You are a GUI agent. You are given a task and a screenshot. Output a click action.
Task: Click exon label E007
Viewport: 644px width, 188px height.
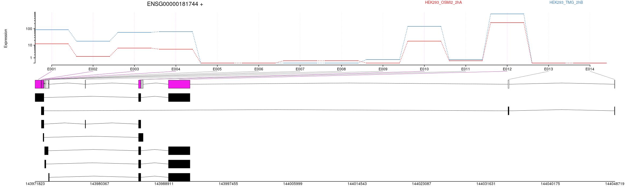pos(300,69)
